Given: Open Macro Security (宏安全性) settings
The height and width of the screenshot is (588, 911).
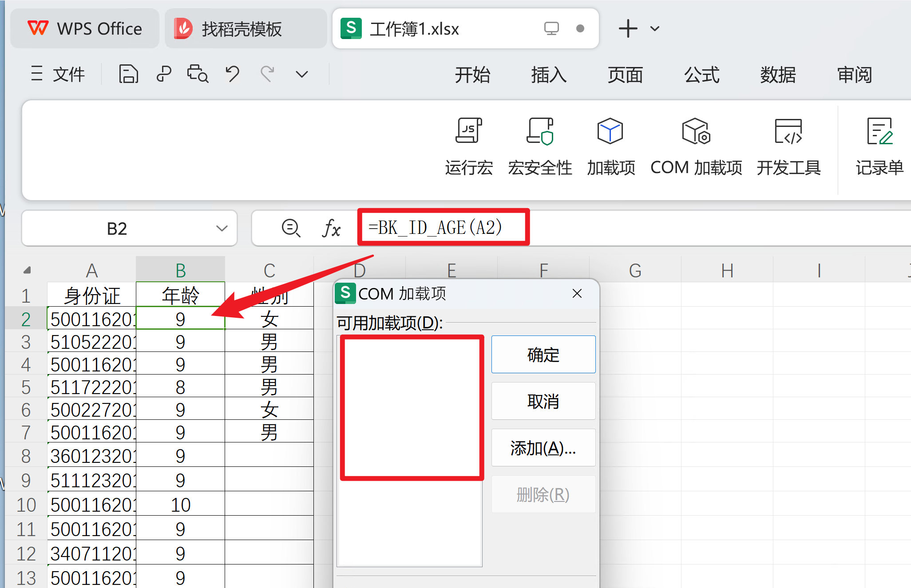Looking at the screenshot, I should coord(540,147).
